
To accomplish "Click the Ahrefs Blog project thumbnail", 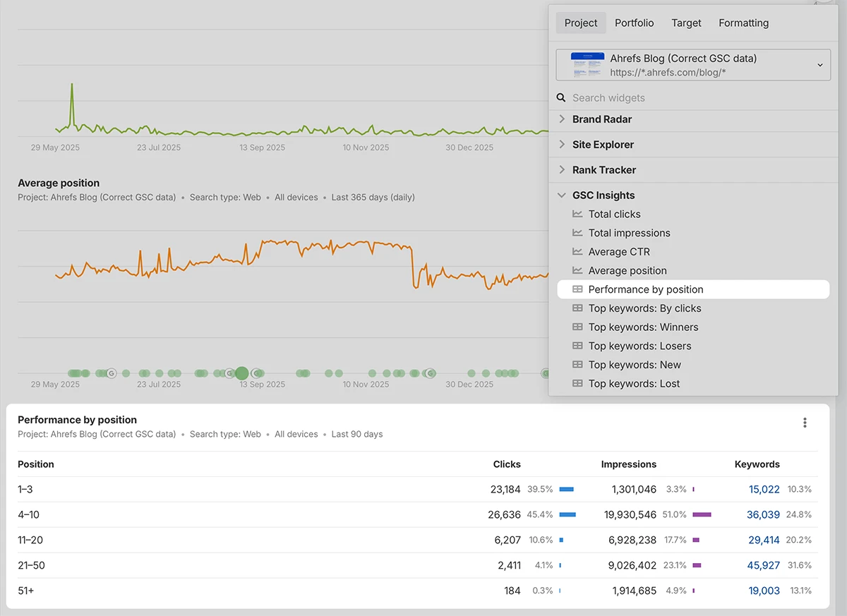I will click(x=587, y=65).
